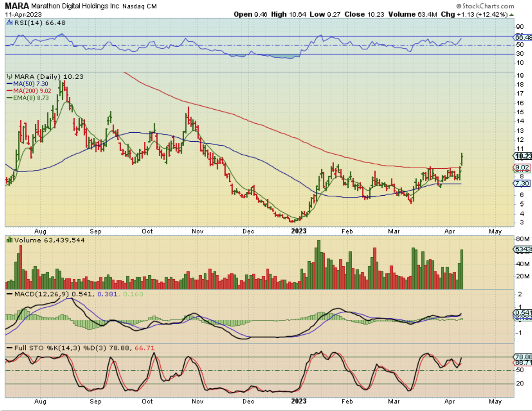Click the red MA(200) legend line marker
532x411 pixels.
[9, 91]
